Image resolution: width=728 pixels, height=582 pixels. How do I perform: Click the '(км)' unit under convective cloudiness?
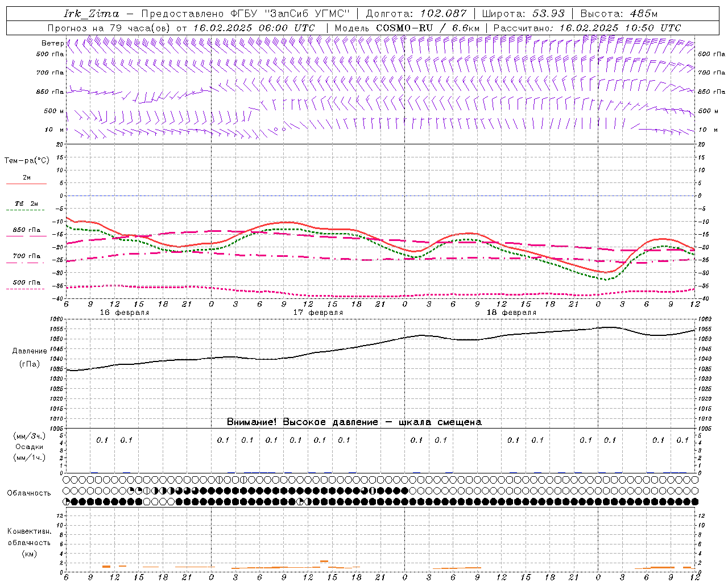[x=30, y=554]
